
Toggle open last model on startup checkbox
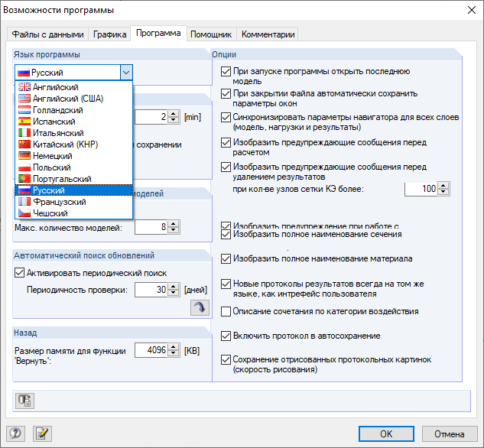pyautogui.click(x=226, y=71)
